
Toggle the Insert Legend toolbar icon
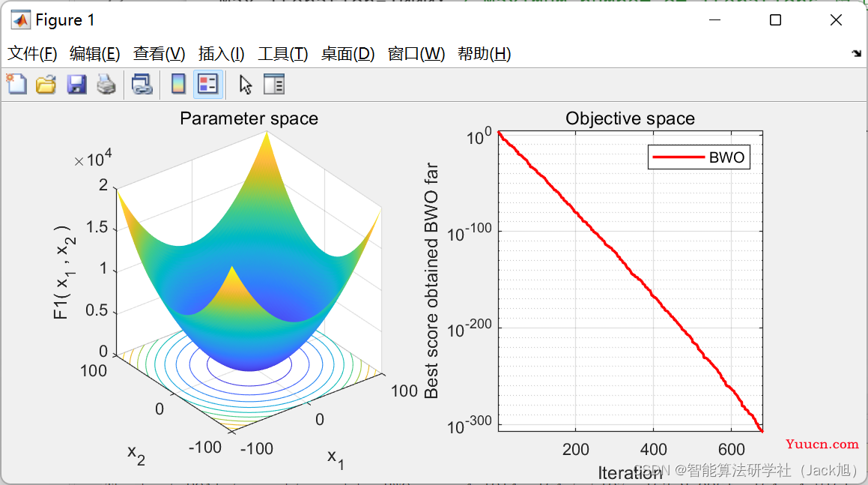(208, 84)
